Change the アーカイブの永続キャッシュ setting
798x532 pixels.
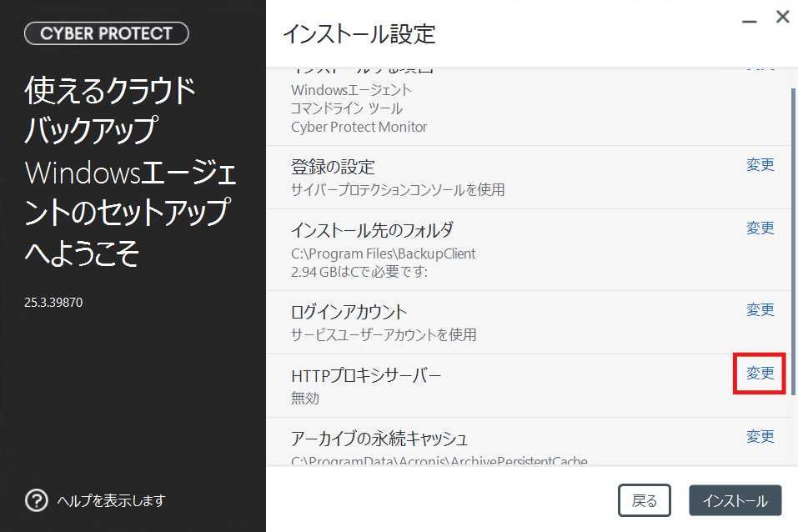click(760, 436)
